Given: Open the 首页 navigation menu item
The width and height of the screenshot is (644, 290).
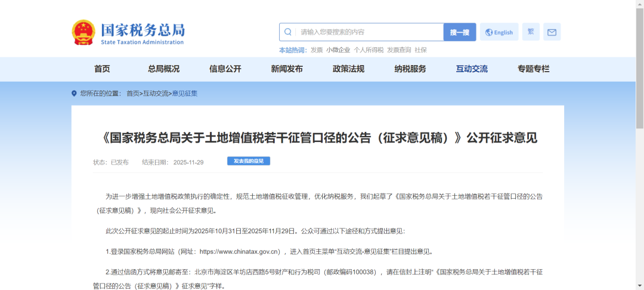Looking at the screenshot, I should 102,69.
